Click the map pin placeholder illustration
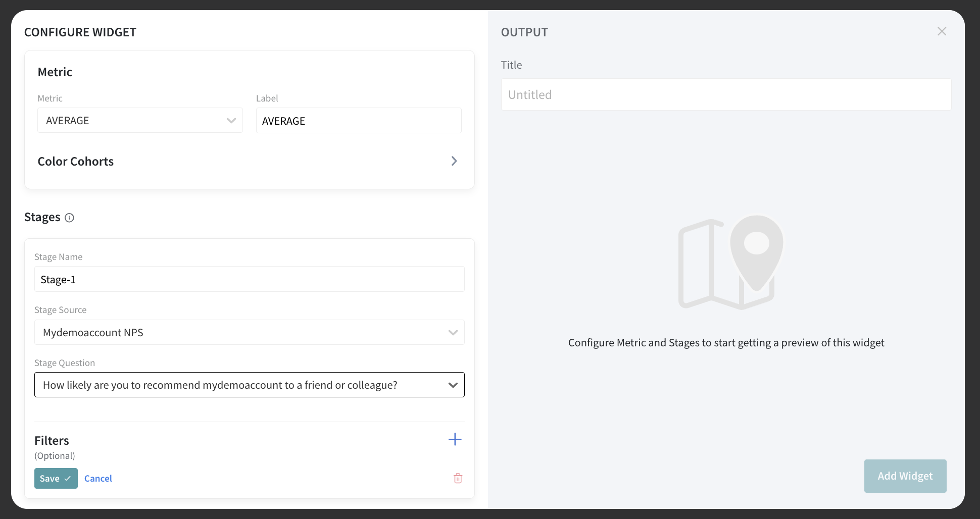This screenshot has width=980, height=519. (x=730, y=262)
